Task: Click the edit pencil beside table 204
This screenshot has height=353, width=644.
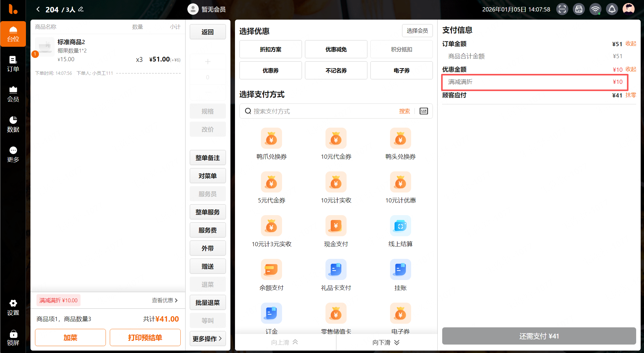Action: [x=81, y=9]
